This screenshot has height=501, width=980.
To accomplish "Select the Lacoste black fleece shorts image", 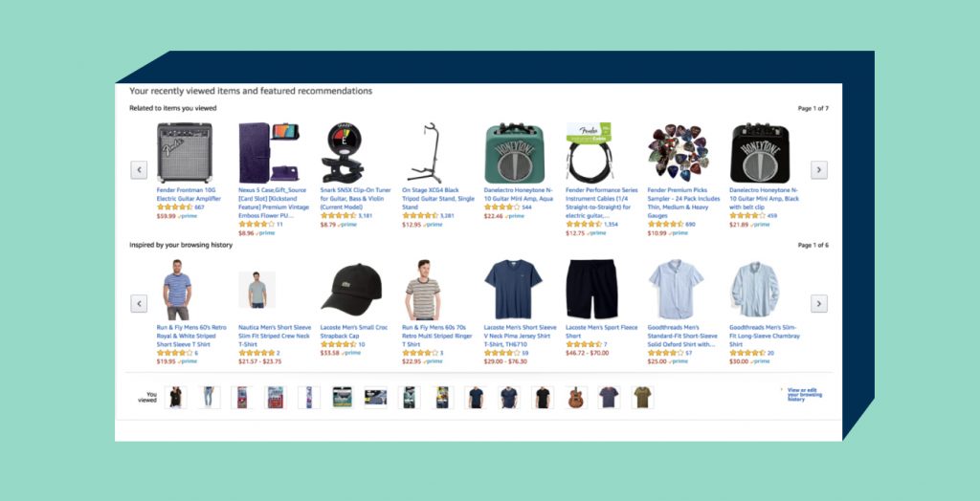I will click(x=591, y=290).
